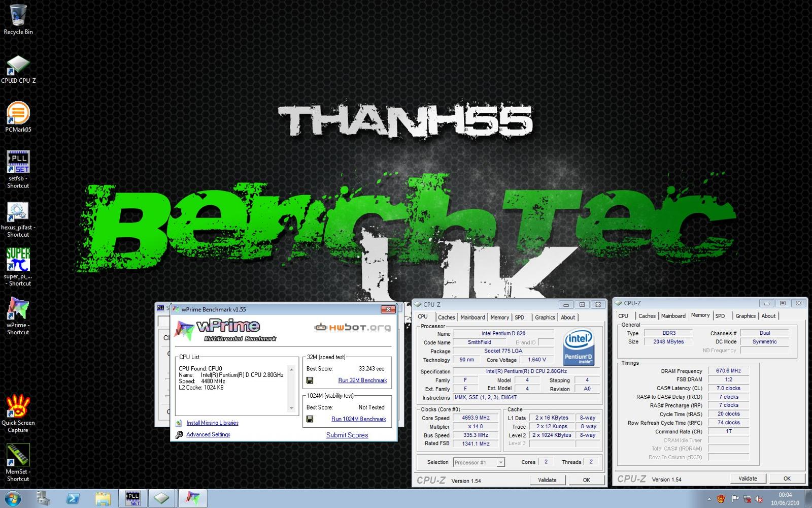The height and width of the screenshot is (508, 812).
Task: Select the setfsb shortcut icon
Action: pyautogui.click(x=18, y=170)
